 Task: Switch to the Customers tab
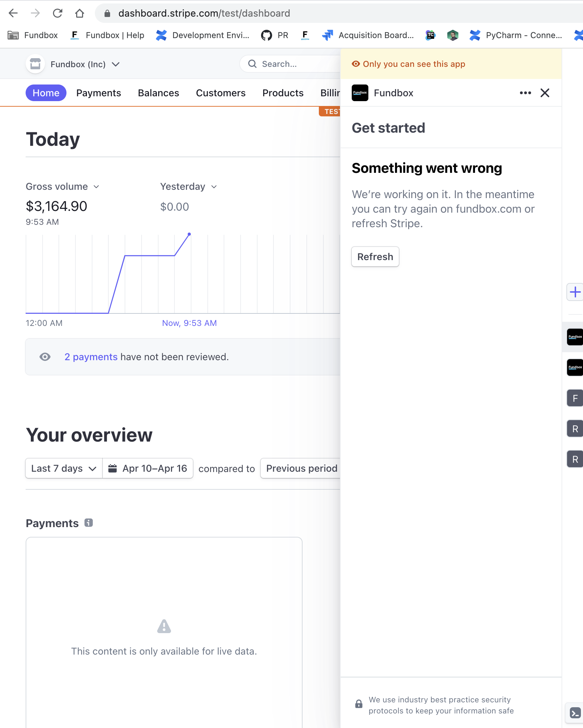pyautogui.click(x=221, y=93)
